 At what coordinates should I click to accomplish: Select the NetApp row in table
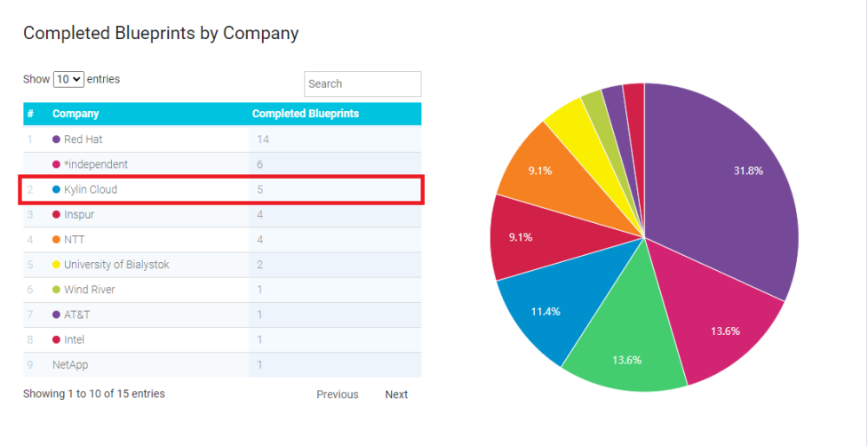pyautogui.click(x=70, y=364)
